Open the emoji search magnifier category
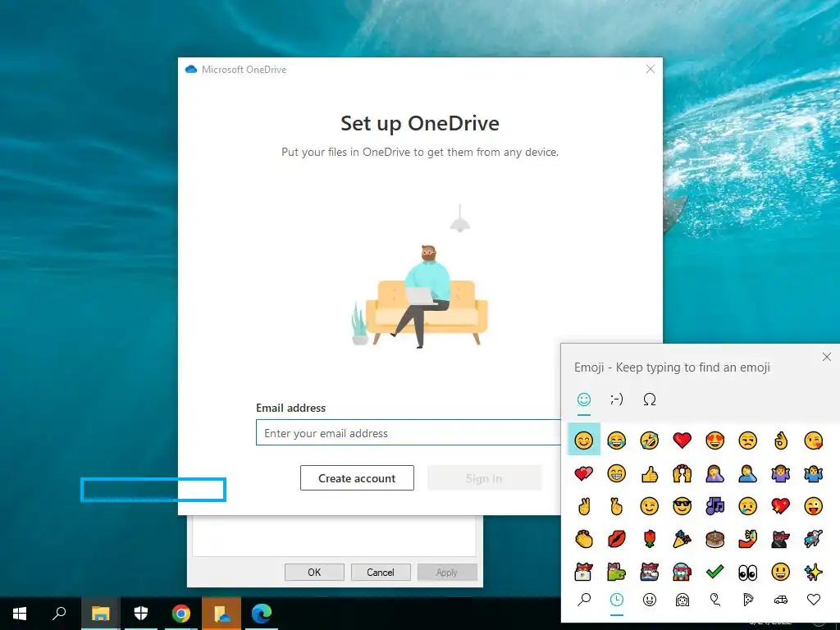 584,600
